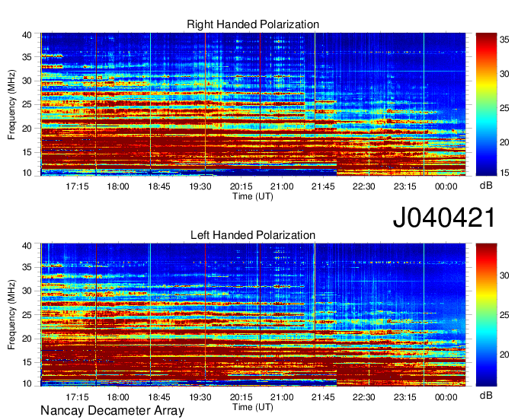Click 18:45 time tick on Right Handed plot
The image size is (518, 420).
159,186
